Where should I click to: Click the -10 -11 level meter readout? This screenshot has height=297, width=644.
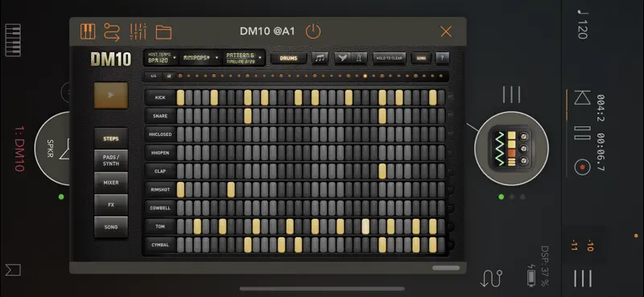click(x=582, y=245)
